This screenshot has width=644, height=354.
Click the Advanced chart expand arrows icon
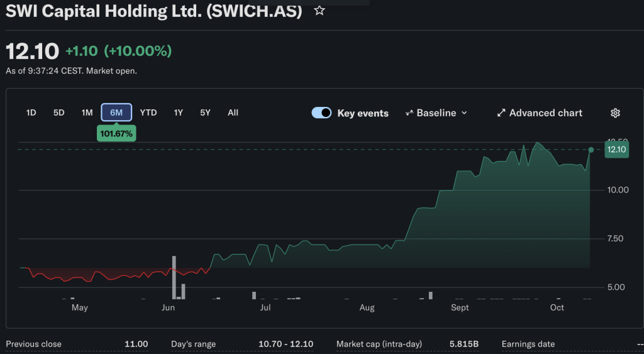[x=501, y=113]
